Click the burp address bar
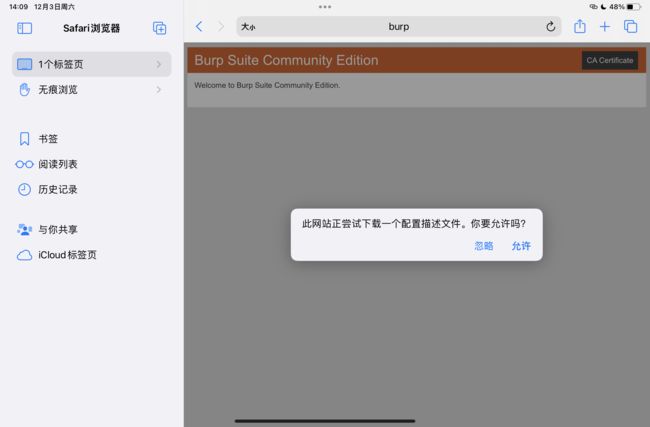This screenshot has width=650, height=427. [x=399, y=27]
